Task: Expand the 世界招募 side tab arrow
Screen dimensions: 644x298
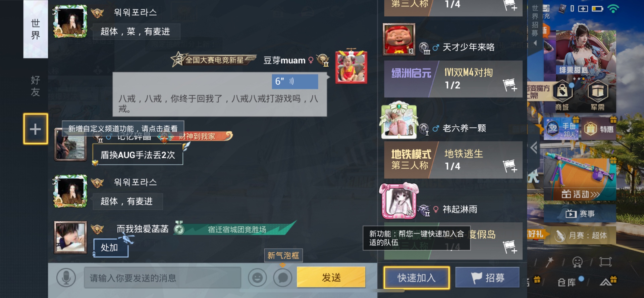Action: [535, 43]
